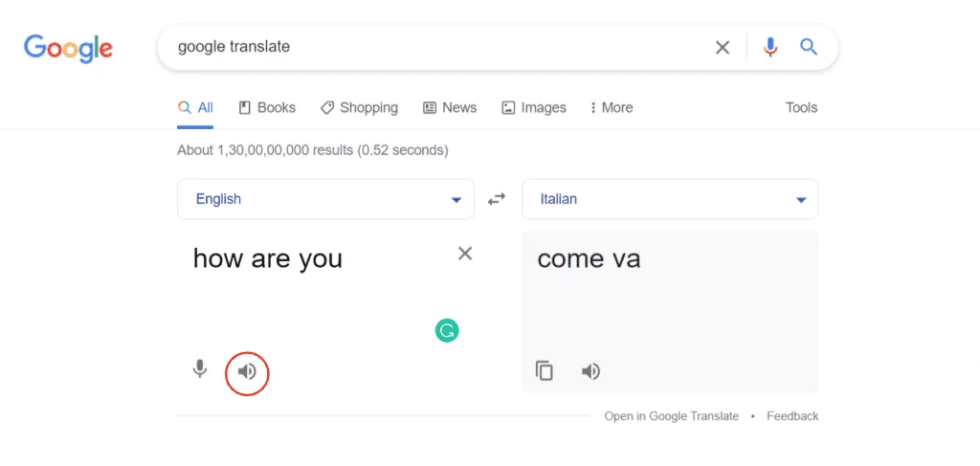Play audio of the English source text

pos(247,372)
